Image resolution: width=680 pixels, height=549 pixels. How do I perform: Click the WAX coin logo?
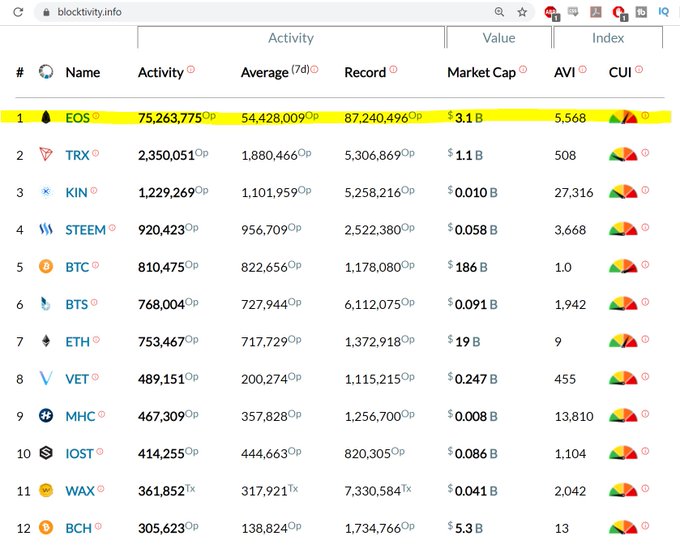(46, 490)
